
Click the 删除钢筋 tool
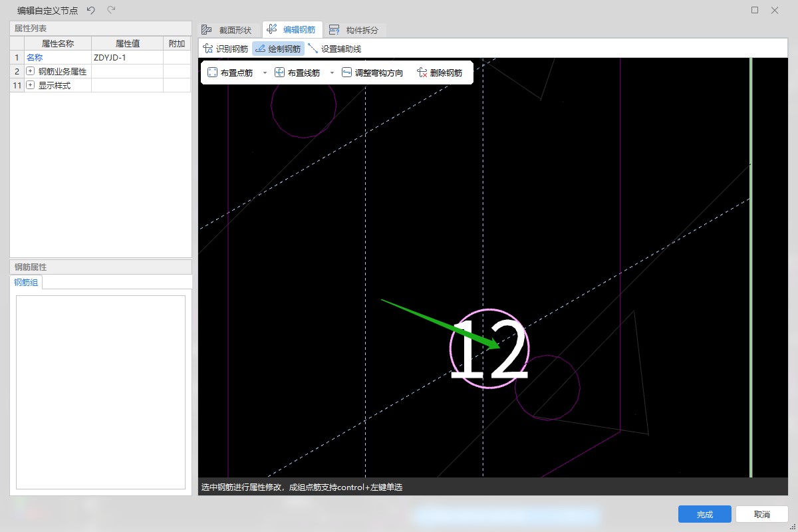click(x=440, y=73)
